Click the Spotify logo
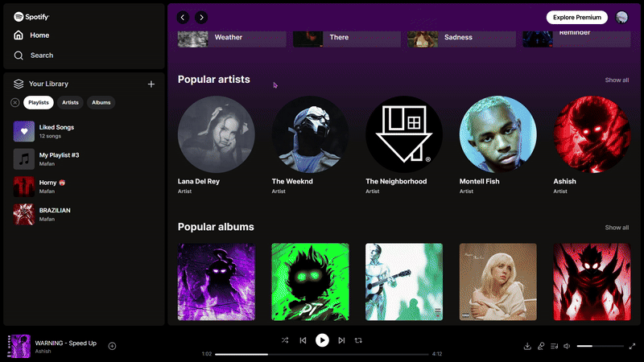 [x=31, y=17]
